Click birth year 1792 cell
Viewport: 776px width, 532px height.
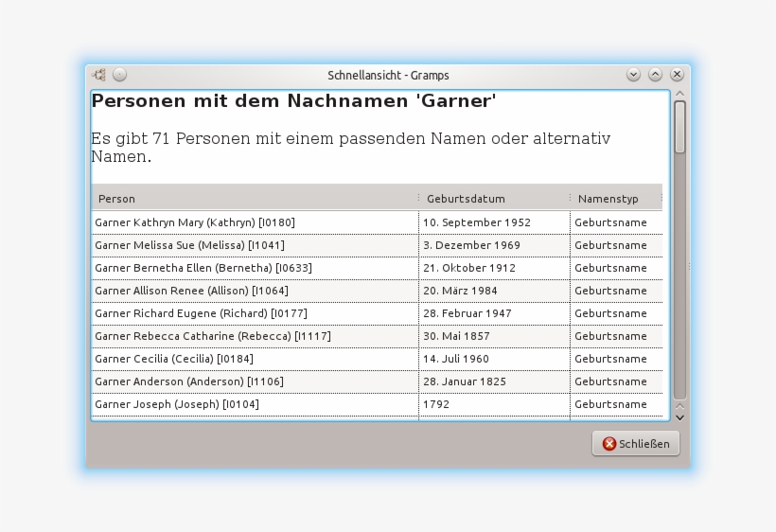pyautogui.click(x=494, y=405)
